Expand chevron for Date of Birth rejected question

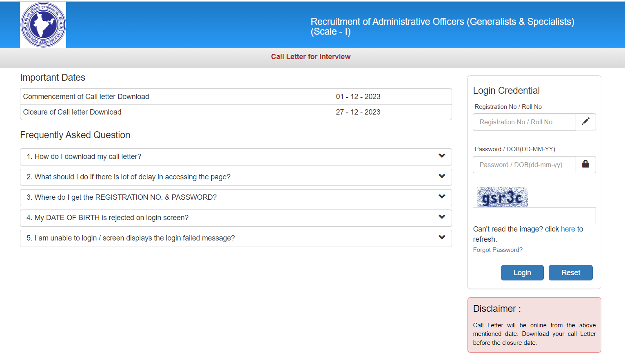441,217
